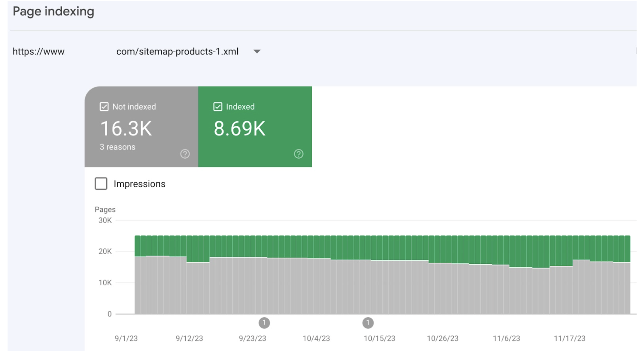Click the 16.3K not indexed count

coord(126,128)
